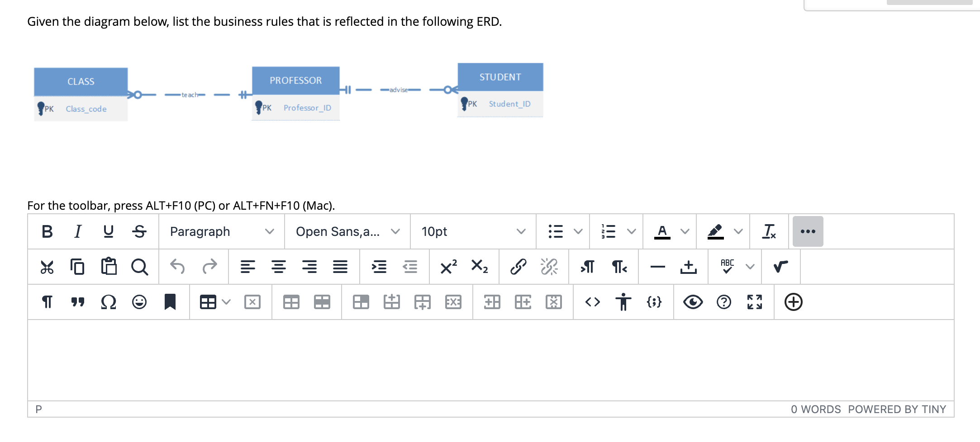Select the Redo icon
980x442 pixels.
pyautogui.click(x=209, y=267)
